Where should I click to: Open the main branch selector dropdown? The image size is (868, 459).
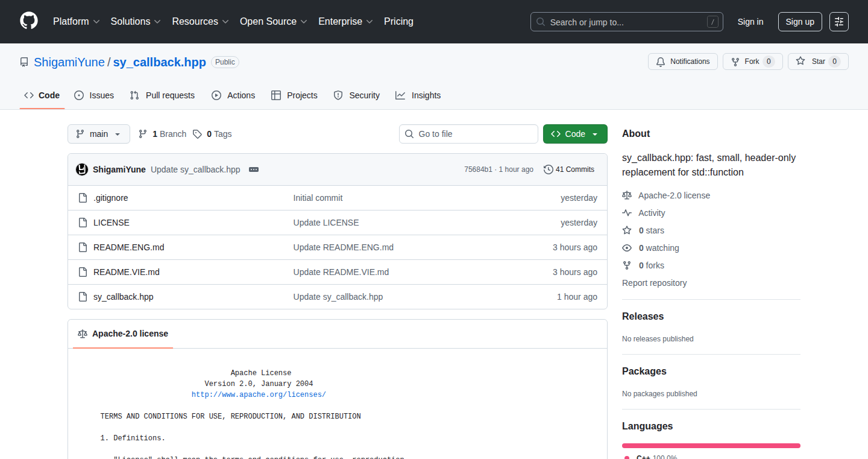pos(99,134)
